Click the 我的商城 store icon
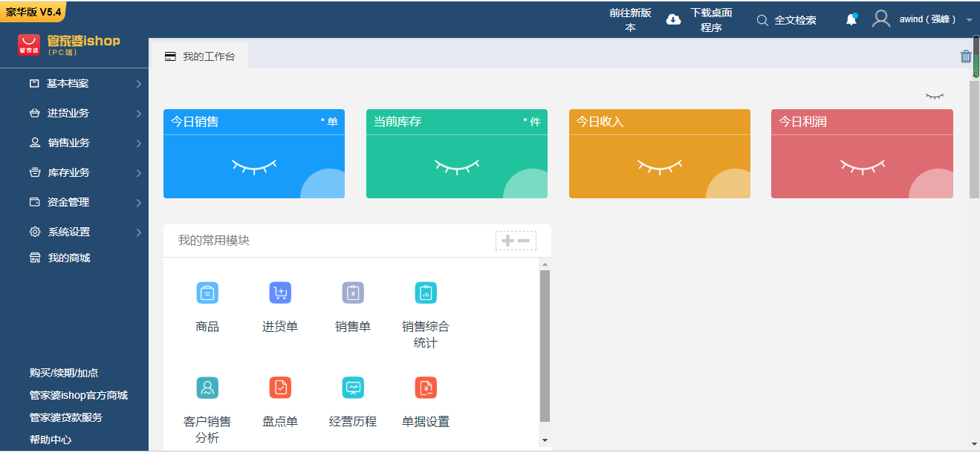This screenshot has height=453, width=980. tap(35, 258)
